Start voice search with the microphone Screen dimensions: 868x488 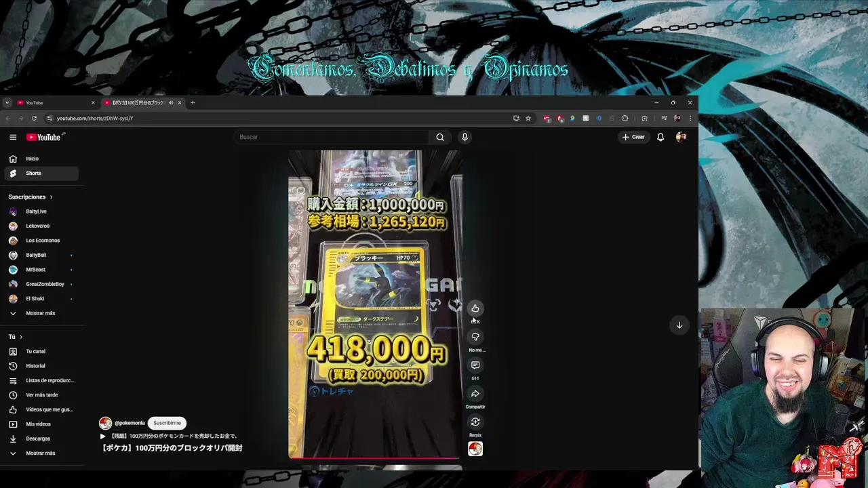465,137
